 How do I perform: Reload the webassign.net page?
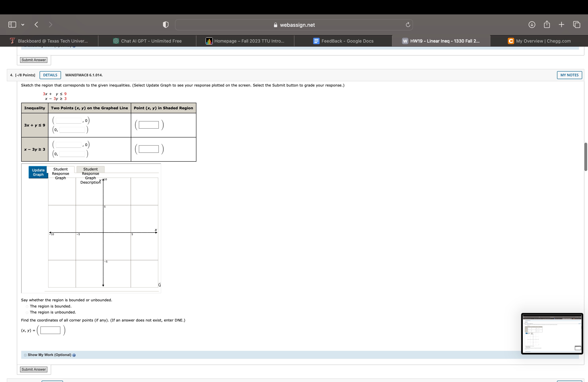(407, 24)
